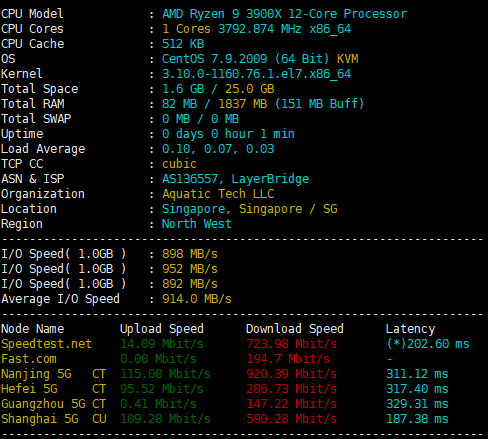
Task: Click the (*)202.60 ms latency
Action: [x=428, y=344]
